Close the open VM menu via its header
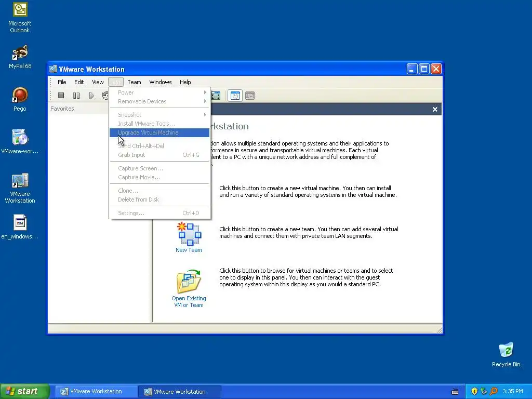 click(x=116, y=82)
